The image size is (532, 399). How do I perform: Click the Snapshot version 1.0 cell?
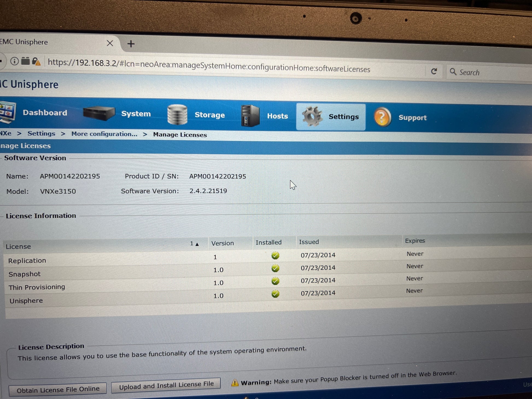point(218,270)
